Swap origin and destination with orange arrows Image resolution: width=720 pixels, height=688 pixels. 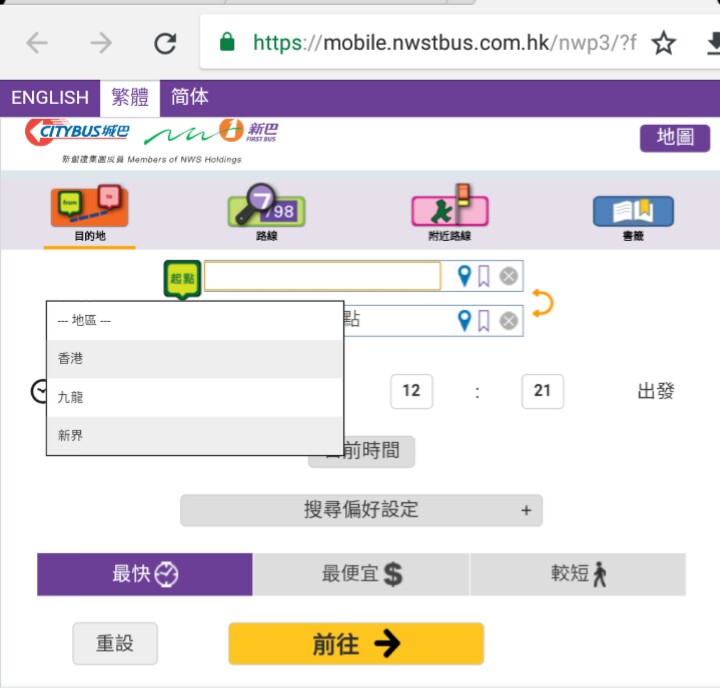pos(542,301)
